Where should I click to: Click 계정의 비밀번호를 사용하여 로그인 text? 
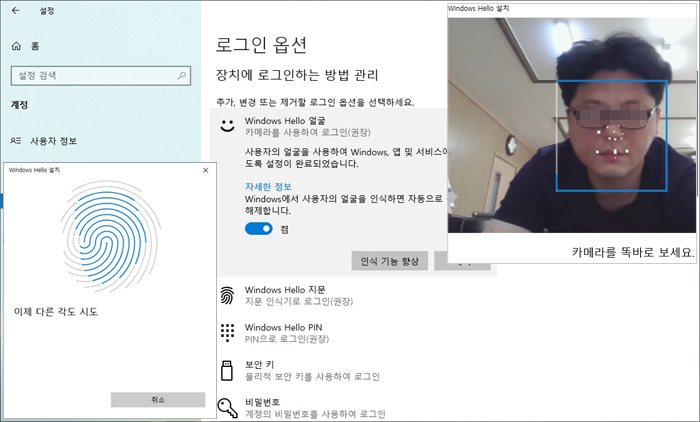(315, 414)
